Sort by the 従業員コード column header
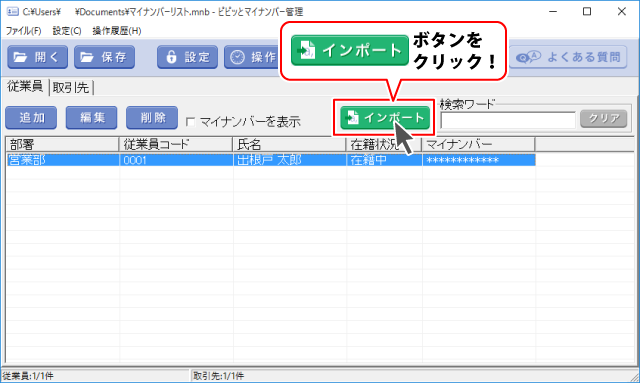Image resolution: width=640 pixels, height=383 pixels. pyautogui.click(x=176, y=145)
